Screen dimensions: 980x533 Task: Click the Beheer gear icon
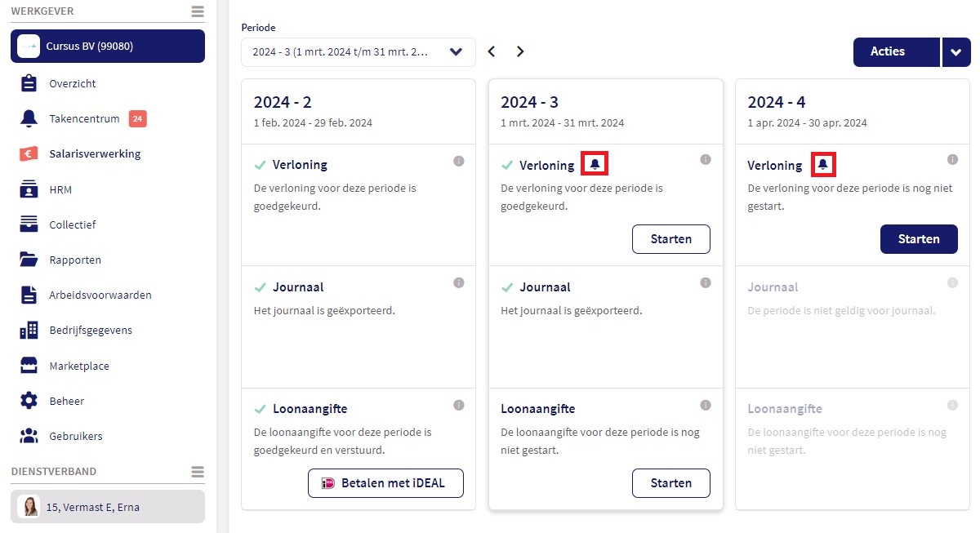pyautogui.click(x=27, y=401)
